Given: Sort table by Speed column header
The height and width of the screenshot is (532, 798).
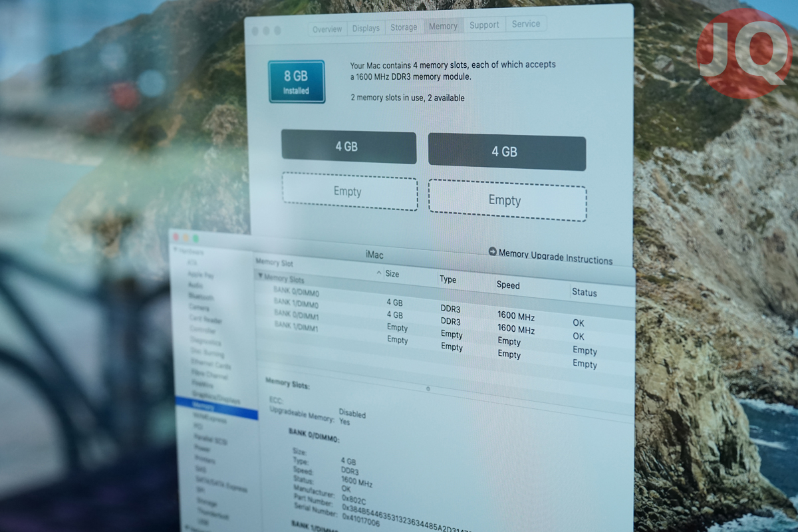Looking at the screenshot, I should coord(508,285).
